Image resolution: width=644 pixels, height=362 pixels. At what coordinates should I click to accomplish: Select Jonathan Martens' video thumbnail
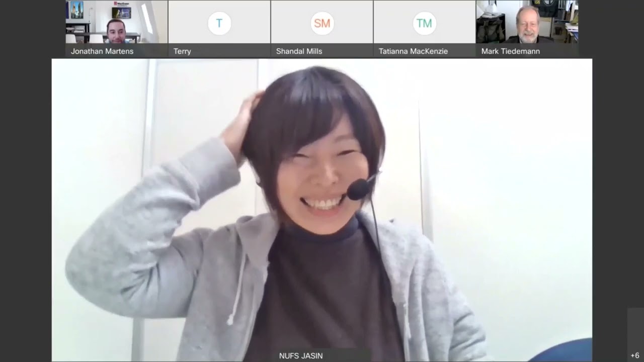116,29
